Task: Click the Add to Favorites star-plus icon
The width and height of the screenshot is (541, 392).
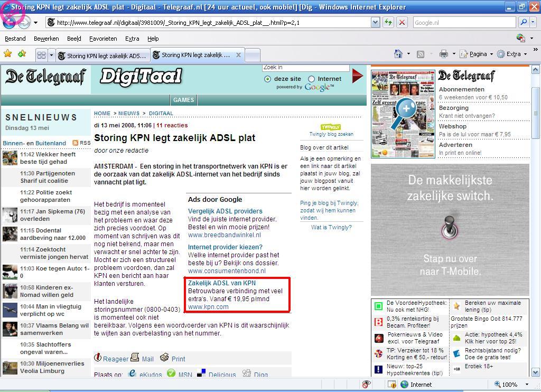Action: 22,54
